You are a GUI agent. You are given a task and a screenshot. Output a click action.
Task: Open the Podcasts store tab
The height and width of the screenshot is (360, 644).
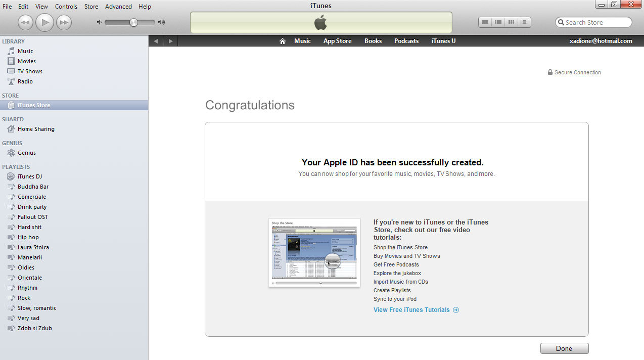click(x=406, y=41)
